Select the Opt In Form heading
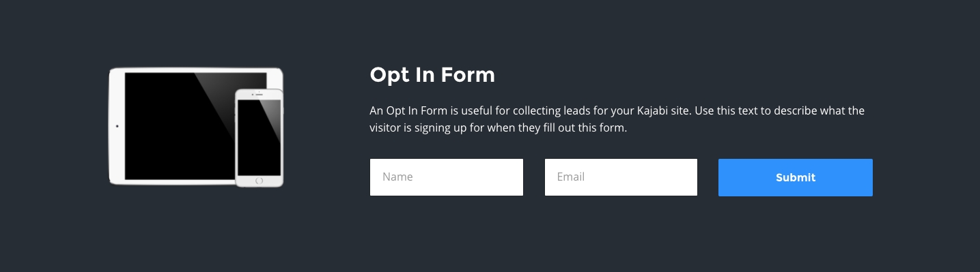 (432, 74)
